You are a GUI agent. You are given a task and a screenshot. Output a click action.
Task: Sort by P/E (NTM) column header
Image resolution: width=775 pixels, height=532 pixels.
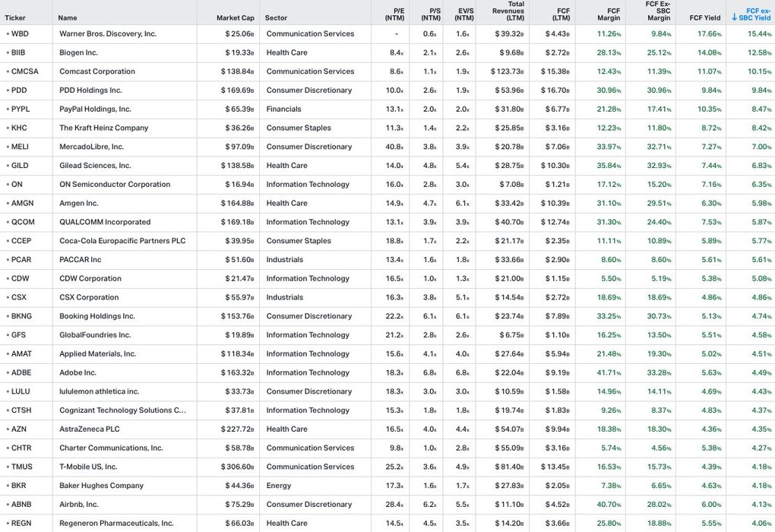pyautogui.click(x=393, y=13)
